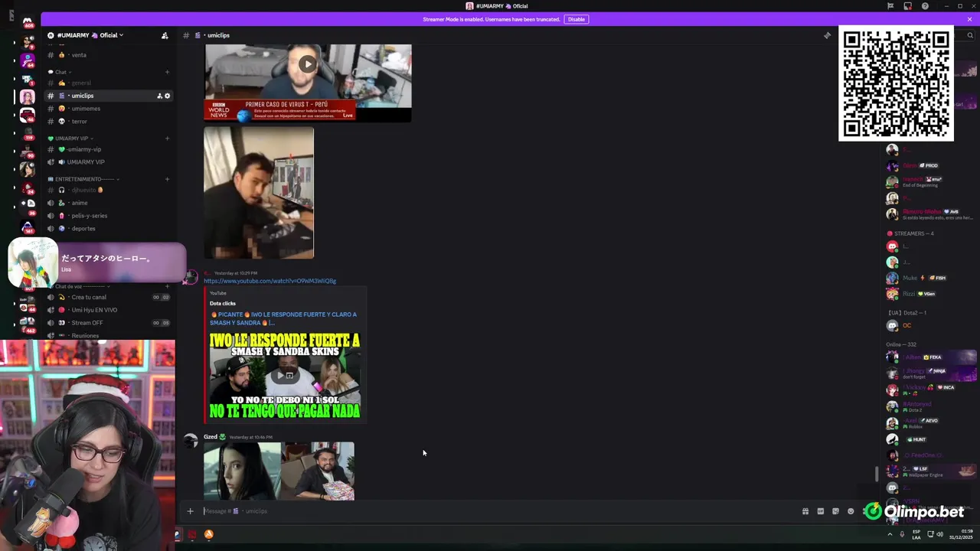The height and width of the screenshot is (551, 980).
Task: Join the deportes voice channel
Action: 107,228
